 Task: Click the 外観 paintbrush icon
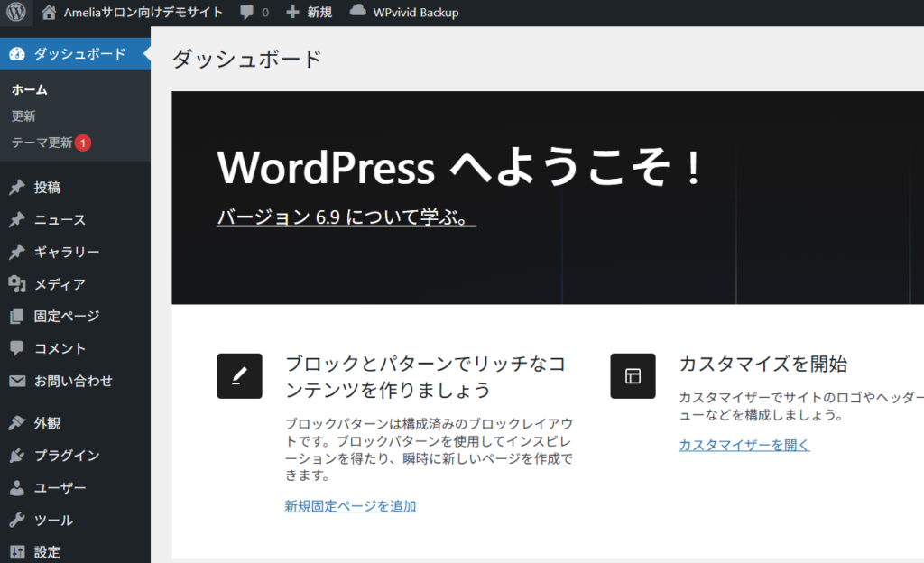[16, 423]
